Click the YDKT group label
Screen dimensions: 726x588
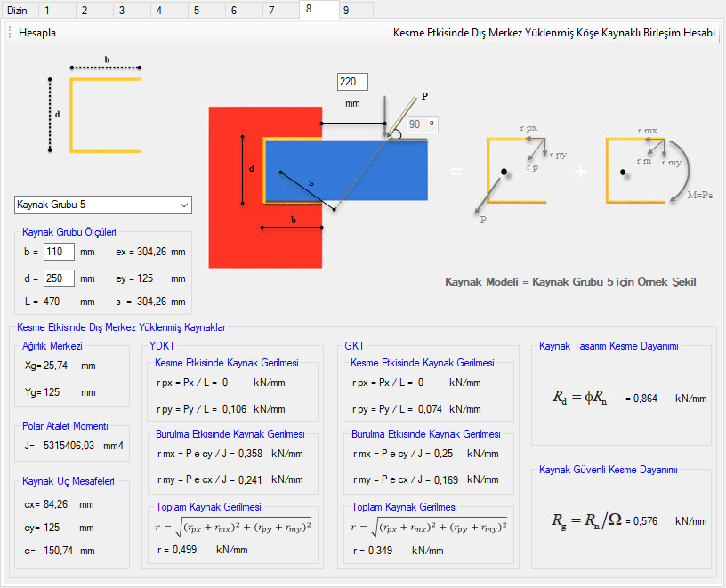(162, 346)
